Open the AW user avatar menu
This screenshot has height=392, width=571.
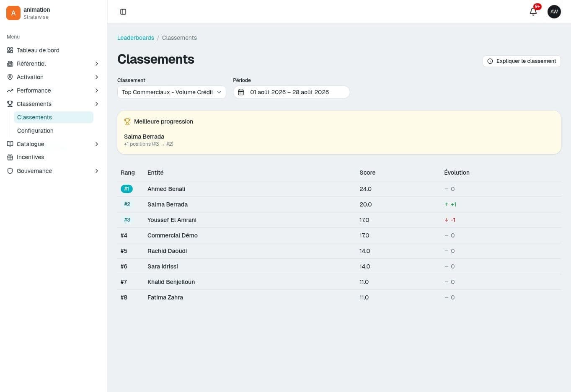click(x=554, y=12)
